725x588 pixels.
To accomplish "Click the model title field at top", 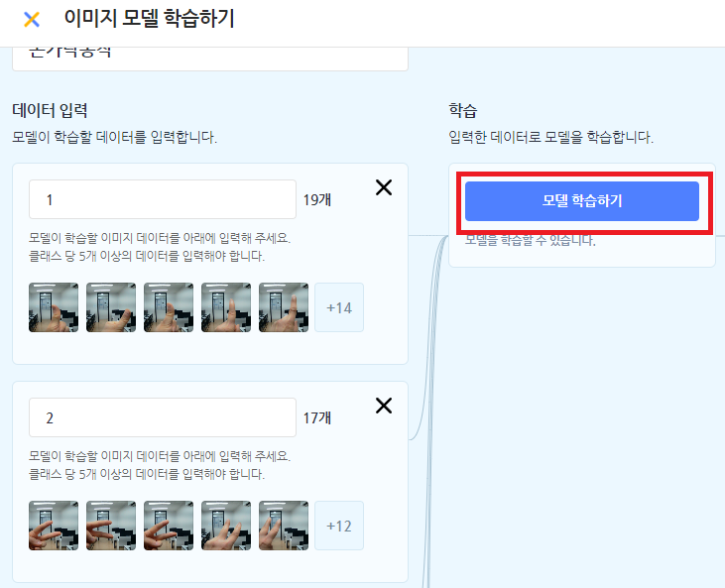I will pyautogui.click(x=210, y=59).
